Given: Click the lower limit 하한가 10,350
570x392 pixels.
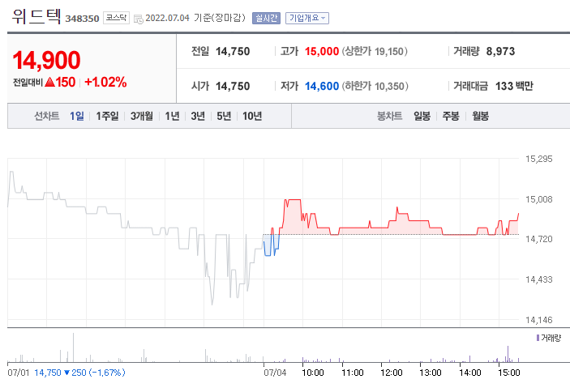Looking at the screenshot, I should point(375,87).
